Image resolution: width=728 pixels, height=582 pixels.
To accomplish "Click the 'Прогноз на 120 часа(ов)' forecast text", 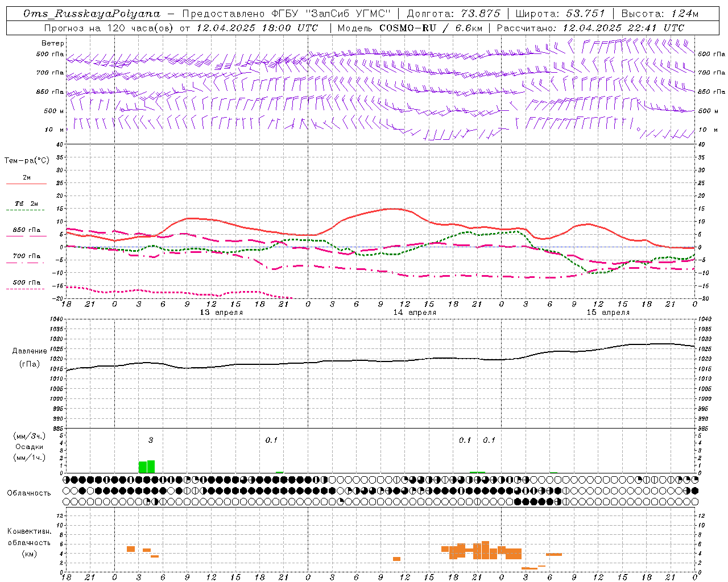I will coord(109,28).
